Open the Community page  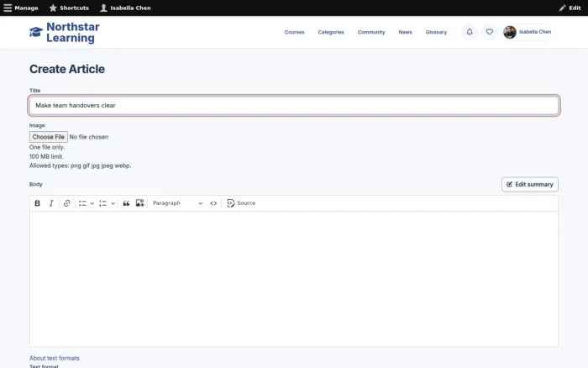371,32
